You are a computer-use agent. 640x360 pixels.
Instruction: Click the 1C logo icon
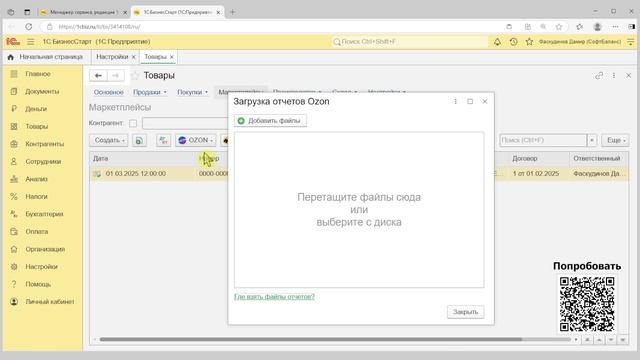[x=13, y=42]
